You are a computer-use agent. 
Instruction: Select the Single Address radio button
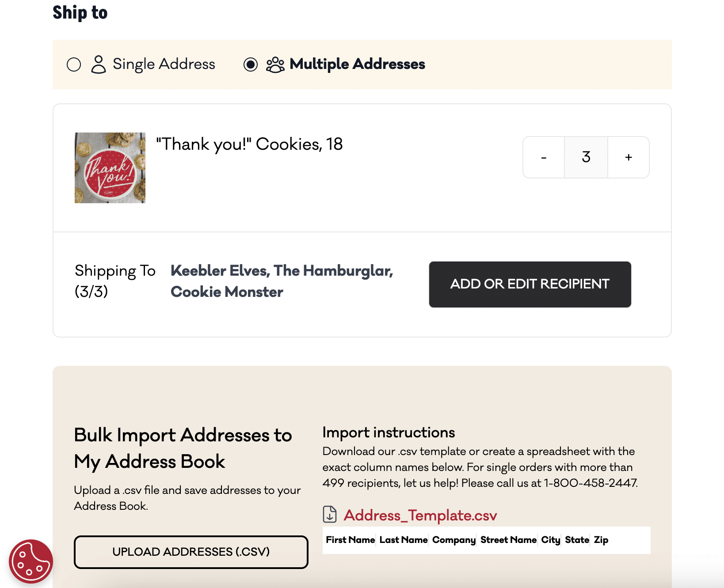coord(74,64)
